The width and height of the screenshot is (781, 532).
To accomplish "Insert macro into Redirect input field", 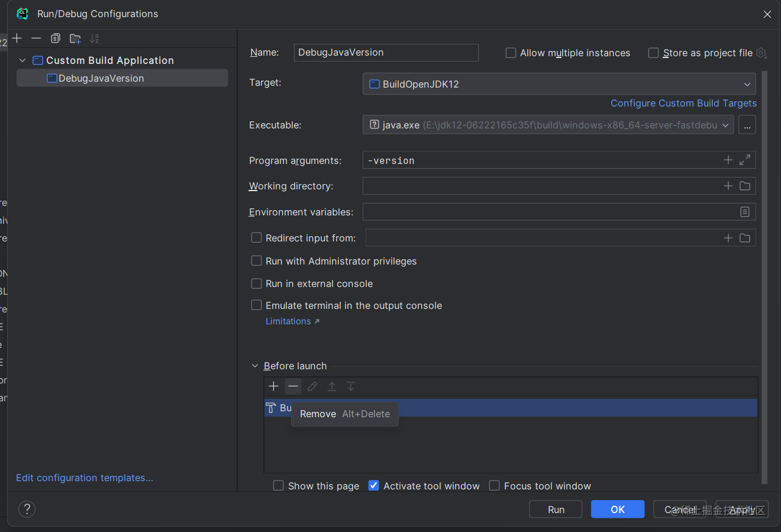I will (728, 238).
